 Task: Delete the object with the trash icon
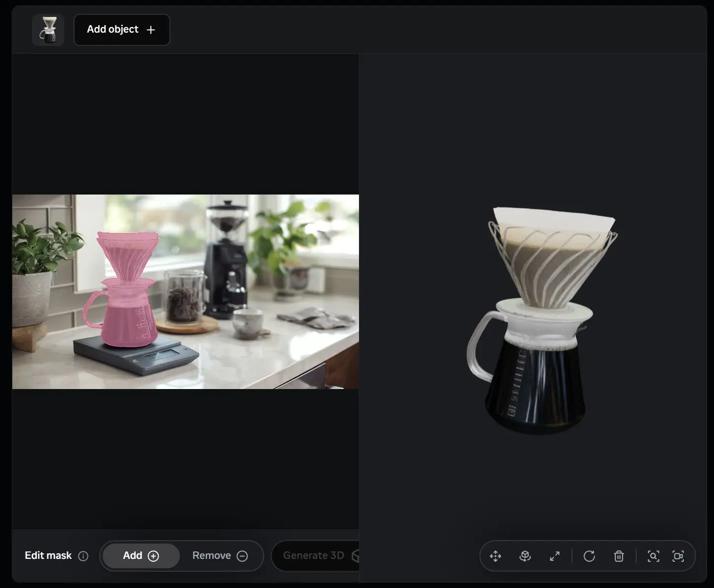pos(619,556)
